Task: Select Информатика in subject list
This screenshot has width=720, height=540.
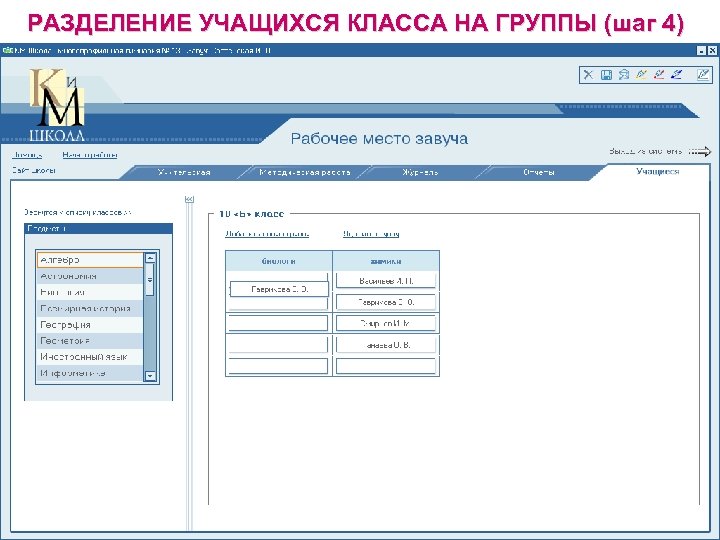Action: click(x=90, y=373)
